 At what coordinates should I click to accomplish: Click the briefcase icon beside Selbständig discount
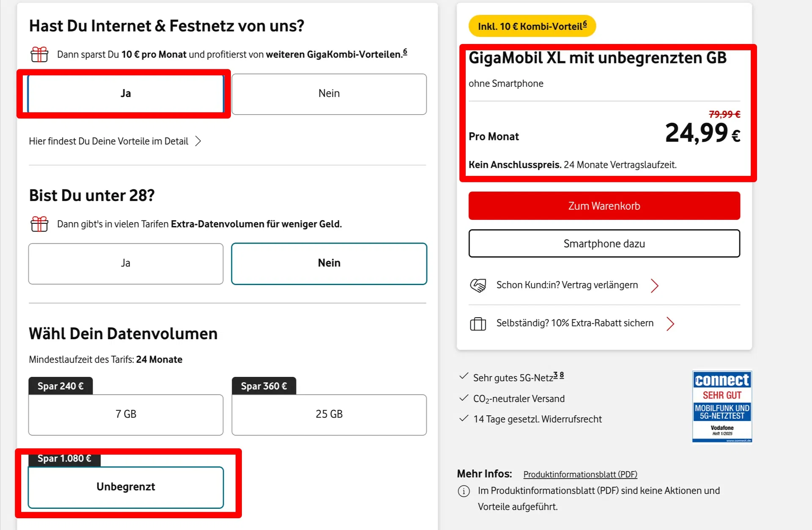478,323
